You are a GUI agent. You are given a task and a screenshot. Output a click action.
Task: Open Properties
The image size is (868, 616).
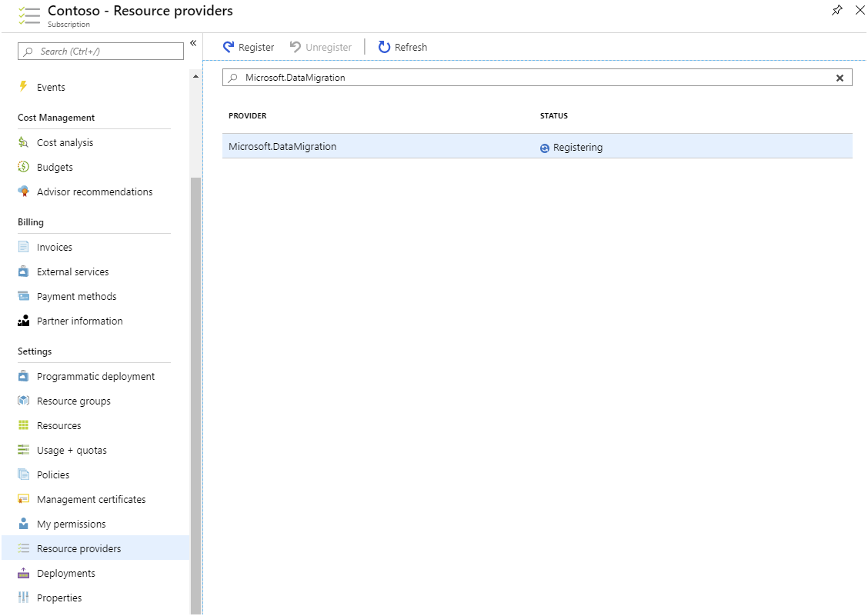59,598
